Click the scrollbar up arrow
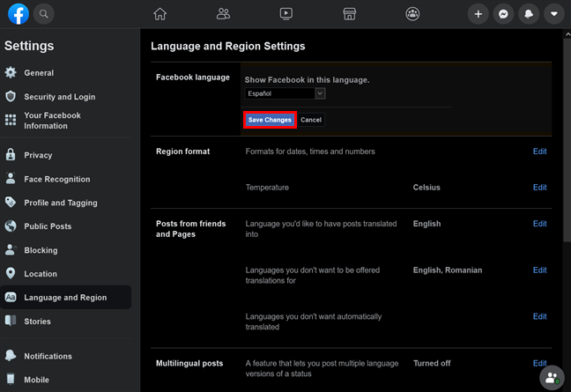The height and width of the screenshot is (392, 571). (x=567, y=33)
